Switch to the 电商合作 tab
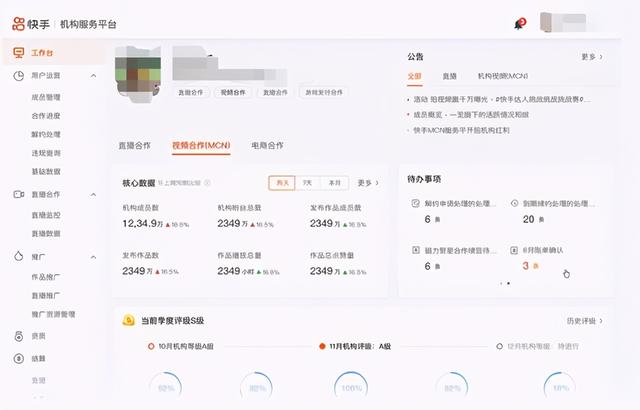Image resolution: width=640 pixels, height=410 pixels. pyautogui.click(x=267, y=146)
